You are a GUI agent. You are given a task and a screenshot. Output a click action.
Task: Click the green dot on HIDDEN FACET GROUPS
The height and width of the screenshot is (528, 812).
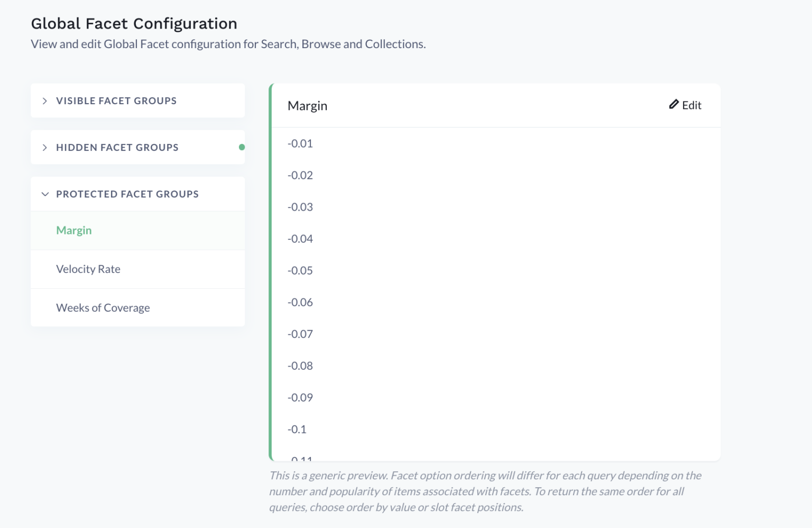click(242, 147)
